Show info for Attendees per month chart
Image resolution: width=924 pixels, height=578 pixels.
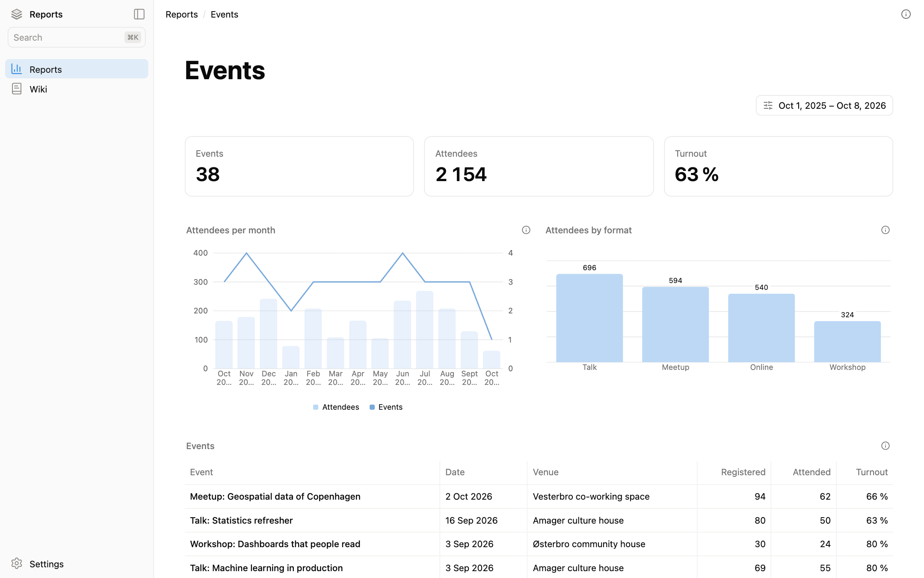tap(526, 230)
